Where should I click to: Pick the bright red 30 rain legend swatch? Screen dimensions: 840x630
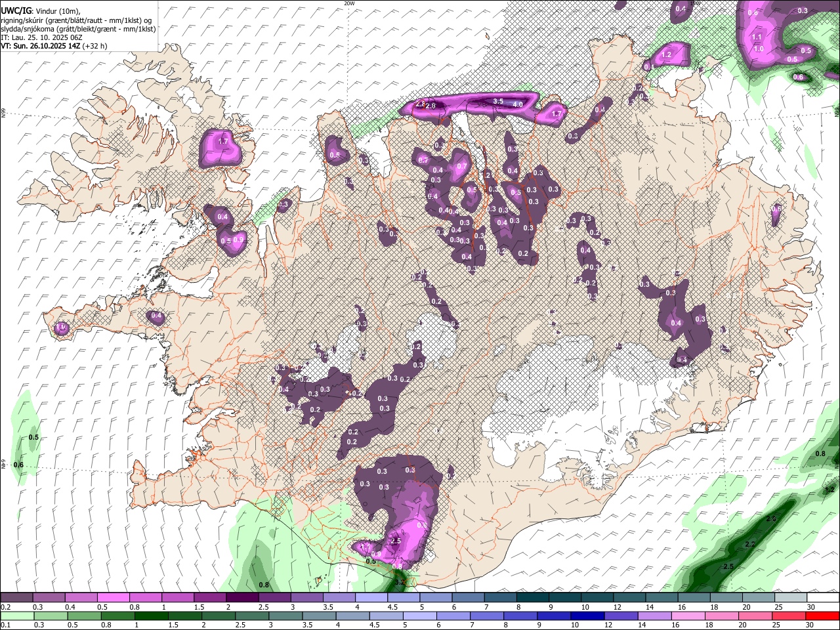[x=822, y=616]
